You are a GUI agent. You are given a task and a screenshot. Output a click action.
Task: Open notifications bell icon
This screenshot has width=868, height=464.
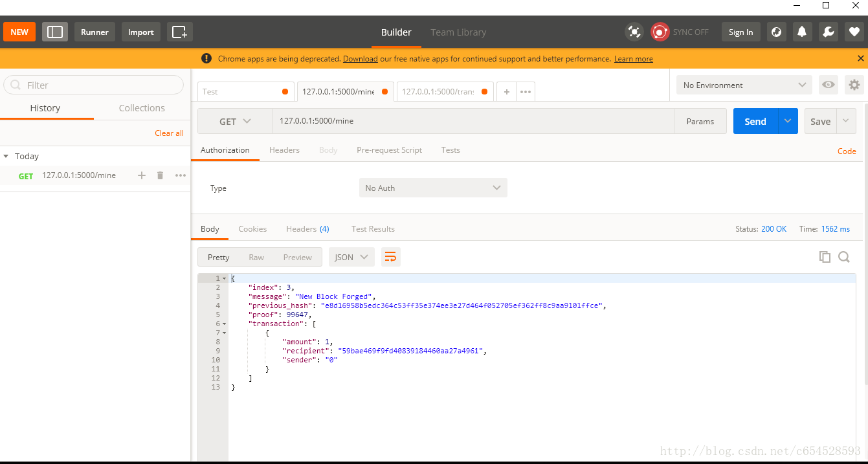coord(802,32)
